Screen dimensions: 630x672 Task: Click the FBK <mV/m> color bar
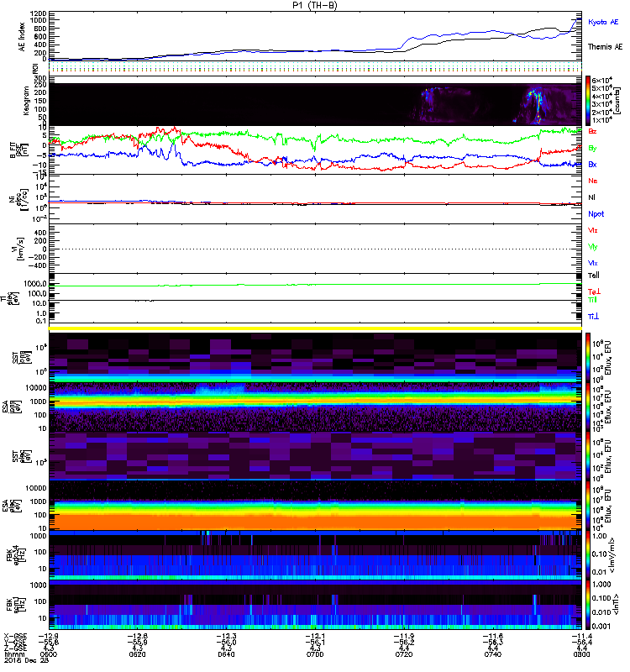coord(588,555)
